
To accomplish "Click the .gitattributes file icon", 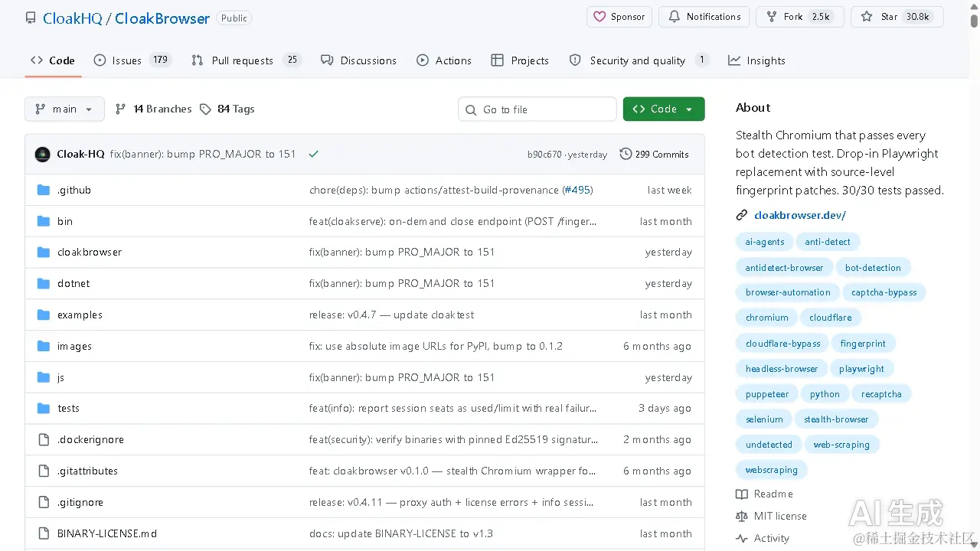I will click(44, 471).
